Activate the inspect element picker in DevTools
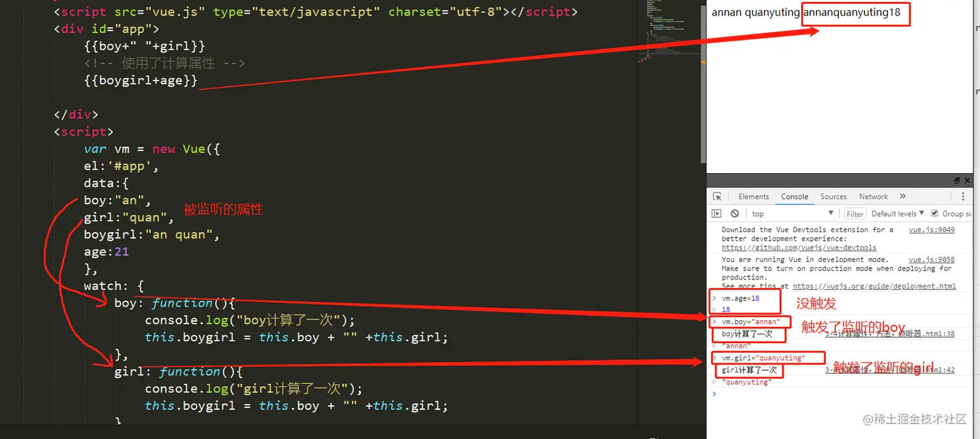This screenshot has height=439, width=980. [717, 196]
